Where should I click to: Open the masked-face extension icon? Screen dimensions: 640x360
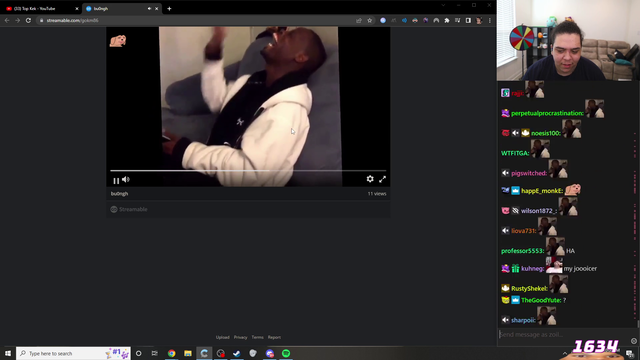click(x=415, y=20)
